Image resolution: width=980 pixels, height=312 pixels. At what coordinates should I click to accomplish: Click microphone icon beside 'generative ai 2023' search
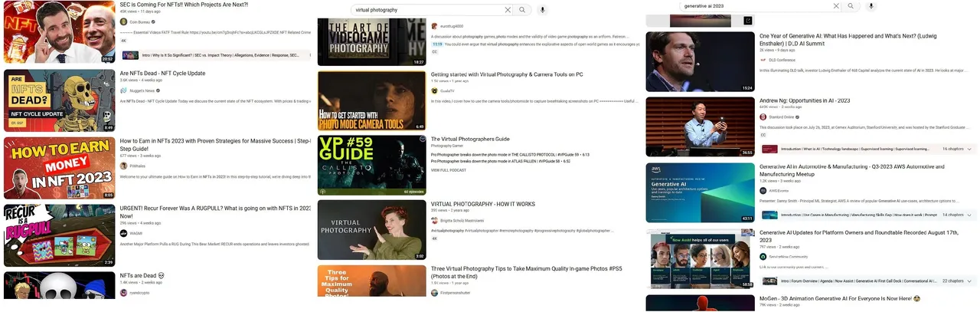871,6
